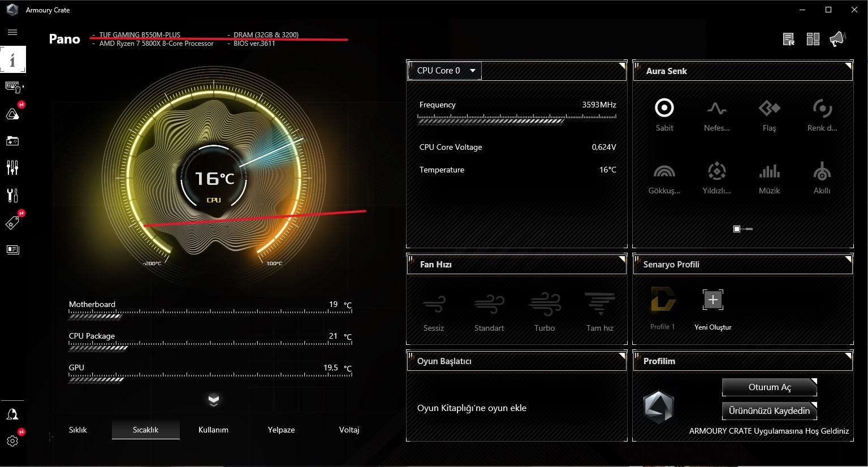The height and width of the screenshot is (467, 868).
Task: Open the Scenario Profiles sliders icon in the sidebar
Action: (12, 167)
